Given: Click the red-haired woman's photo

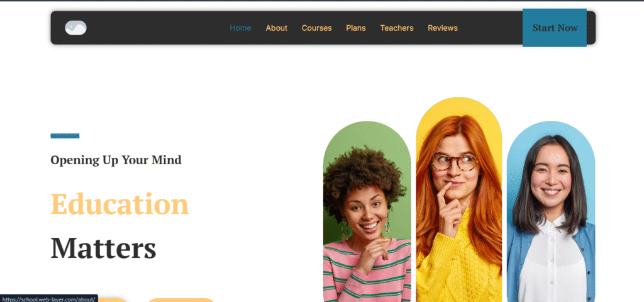Looking at the screenshot, I should pos(458,199).
